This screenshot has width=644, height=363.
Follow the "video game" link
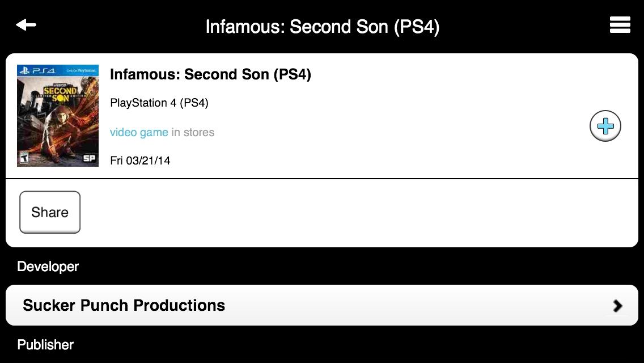pyautogui.click(x=139, y=133)
